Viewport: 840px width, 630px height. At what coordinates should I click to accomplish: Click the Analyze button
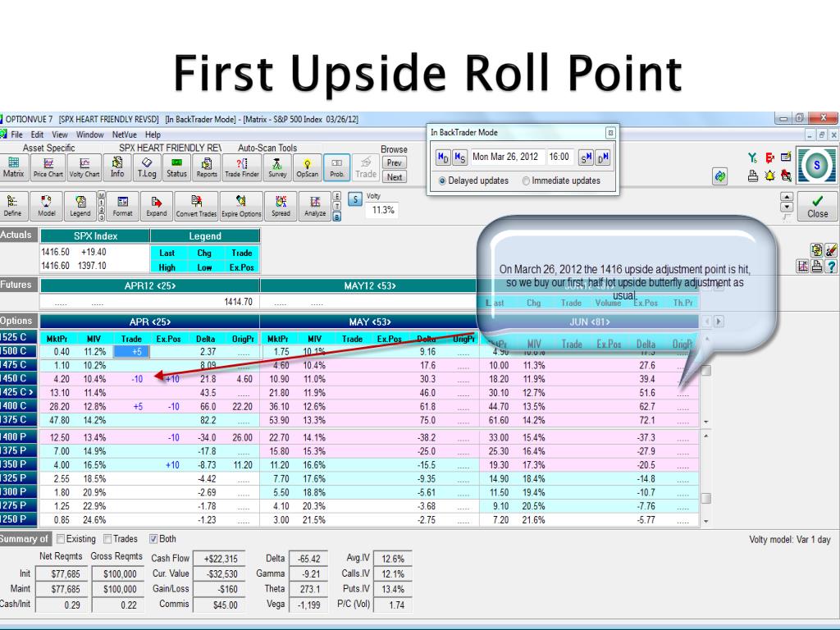(315, 206)
